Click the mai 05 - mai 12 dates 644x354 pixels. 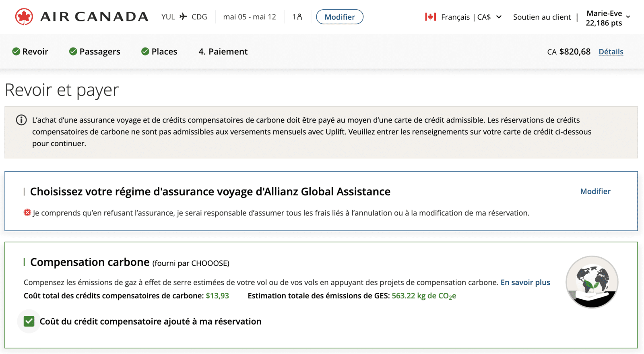tap(250, 17)
